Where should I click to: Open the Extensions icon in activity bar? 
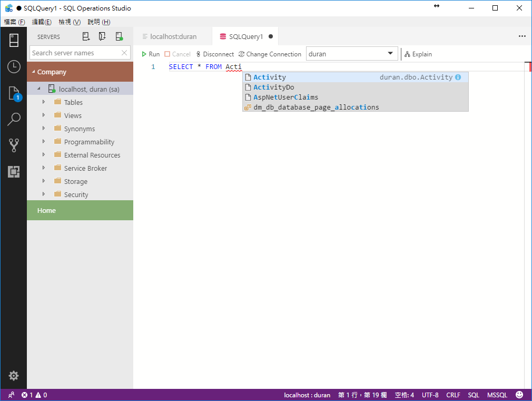tap(14, 171)
